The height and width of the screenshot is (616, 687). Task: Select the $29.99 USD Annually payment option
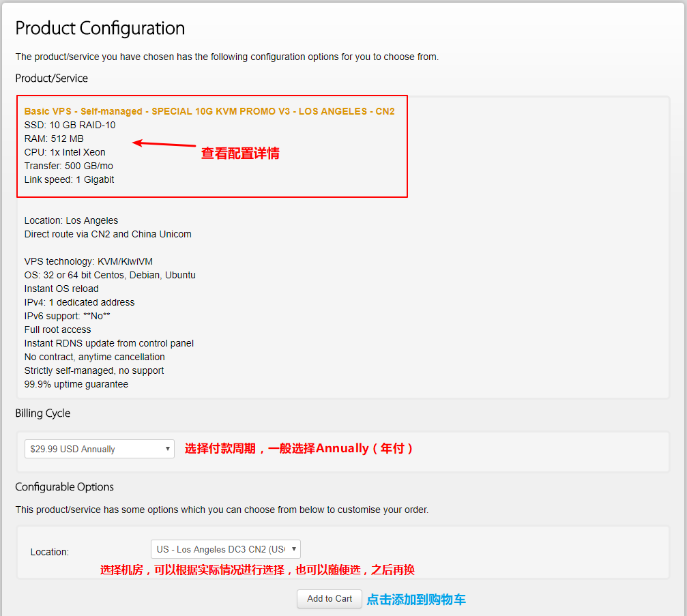pos(99,448)
